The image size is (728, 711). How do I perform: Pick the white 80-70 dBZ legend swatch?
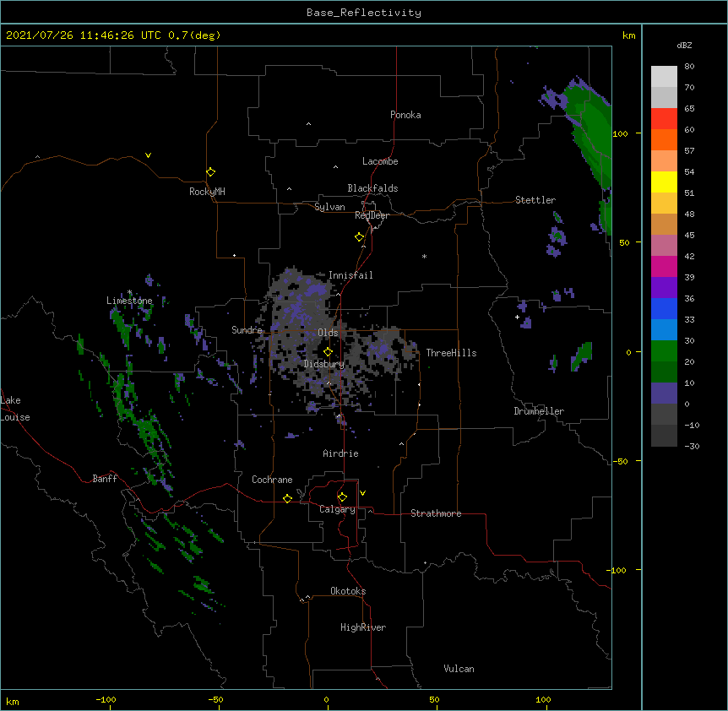pos(664,77)
